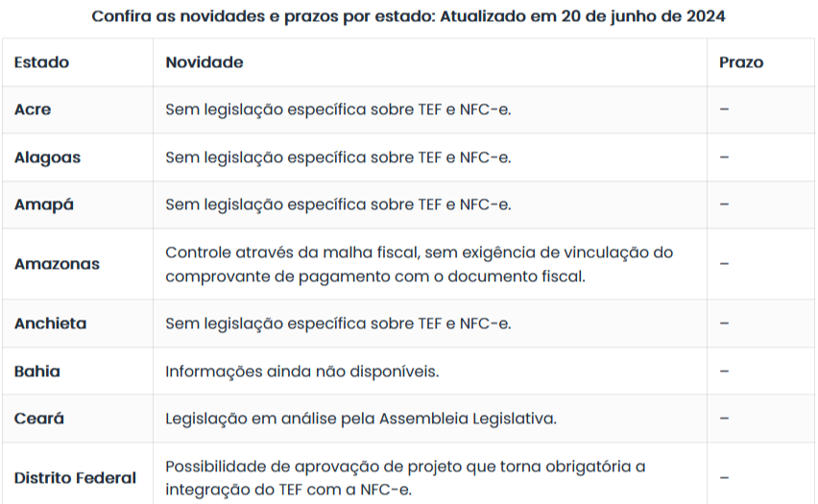Click the Prazo column header
818x504 pixels.
tap(740, 62)
